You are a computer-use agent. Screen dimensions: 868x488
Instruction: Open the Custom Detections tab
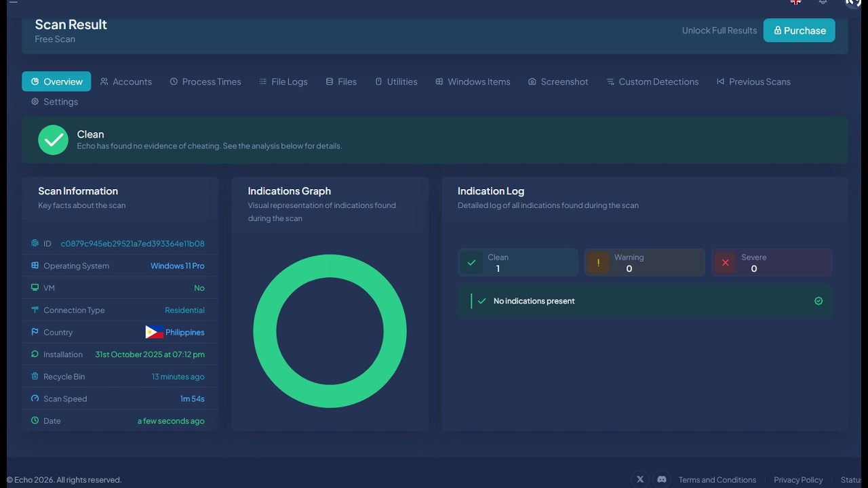652,81
